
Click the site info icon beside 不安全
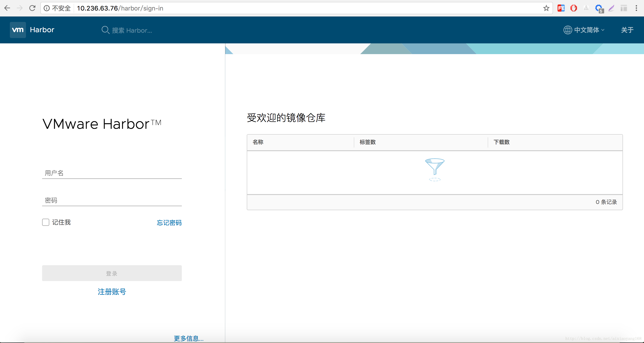coord(47,8)
